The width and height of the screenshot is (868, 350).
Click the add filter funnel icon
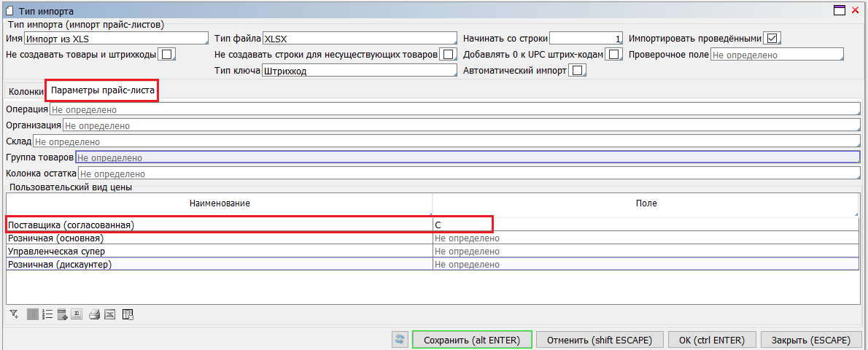[x=14, y=315]
